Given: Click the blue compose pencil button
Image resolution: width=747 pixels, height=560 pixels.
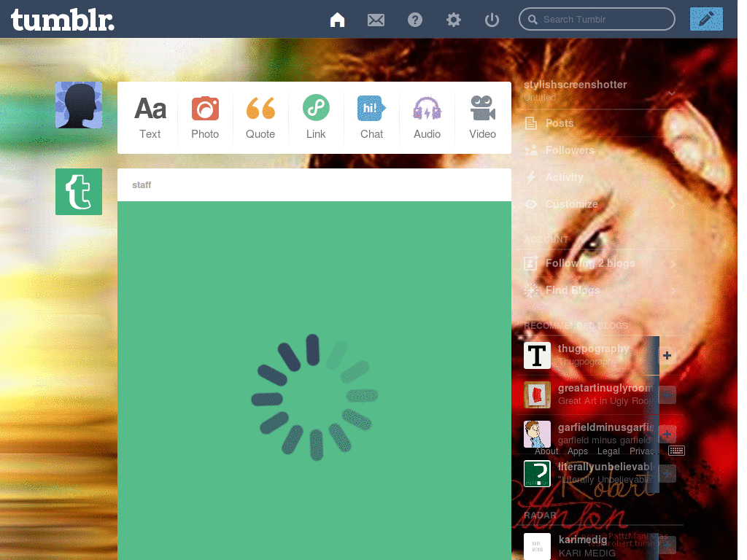Looking at the screenshot, I should [706, 19].
